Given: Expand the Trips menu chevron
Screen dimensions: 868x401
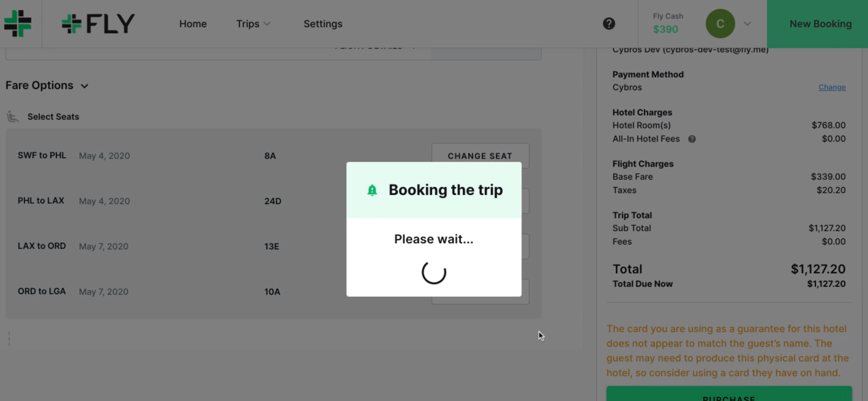Looking at the screenshot, I should pos(267,24).
